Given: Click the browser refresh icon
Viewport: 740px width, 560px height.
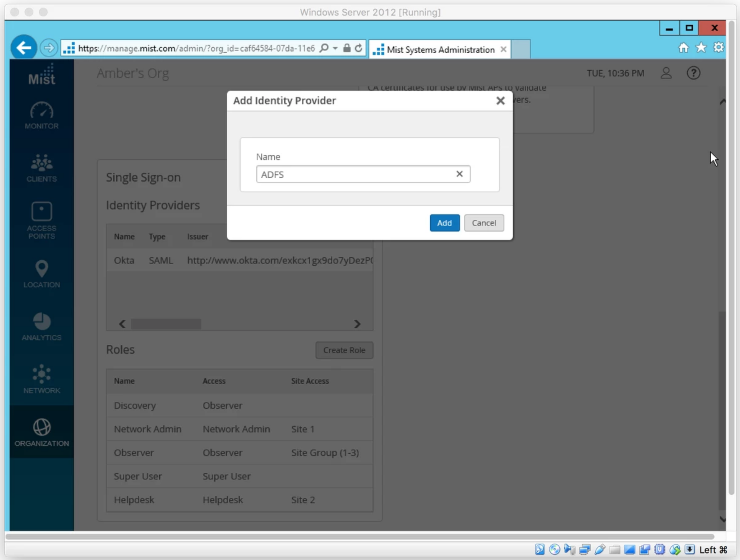Looking at the screenshot, I should click(x=358, y=49).
